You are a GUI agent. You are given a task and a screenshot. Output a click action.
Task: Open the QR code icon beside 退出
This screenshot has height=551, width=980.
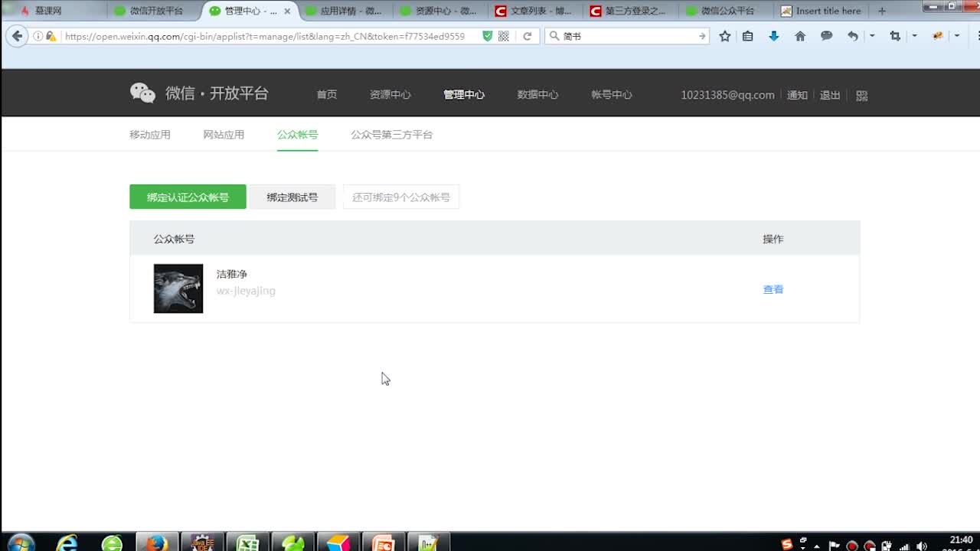pyautogui.click(x=861, y=96)
